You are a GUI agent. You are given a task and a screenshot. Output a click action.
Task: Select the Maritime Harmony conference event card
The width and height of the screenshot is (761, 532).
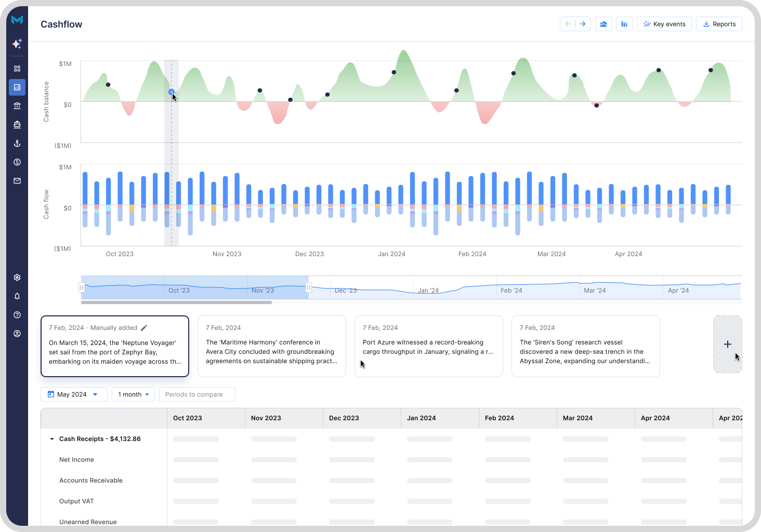click(271, 346)
